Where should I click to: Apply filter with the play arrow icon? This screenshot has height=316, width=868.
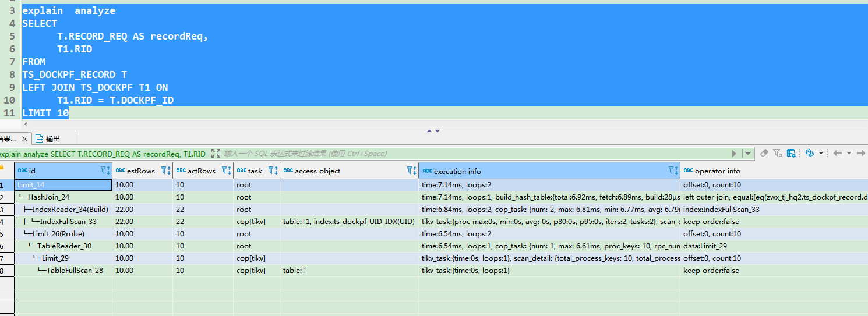[x=734, y=154]
